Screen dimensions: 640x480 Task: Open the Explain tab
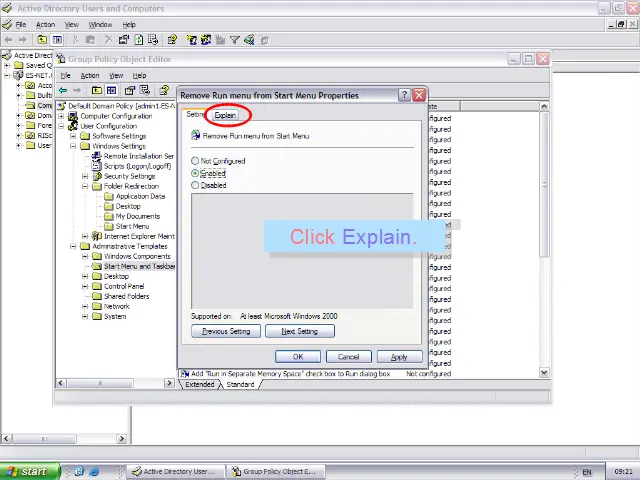225,116
